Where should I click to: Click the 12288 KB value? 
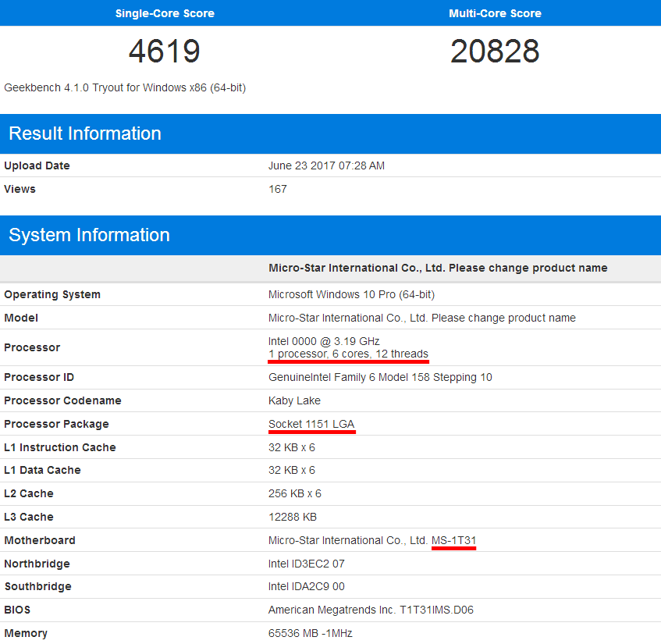click(x=293, y=517)
